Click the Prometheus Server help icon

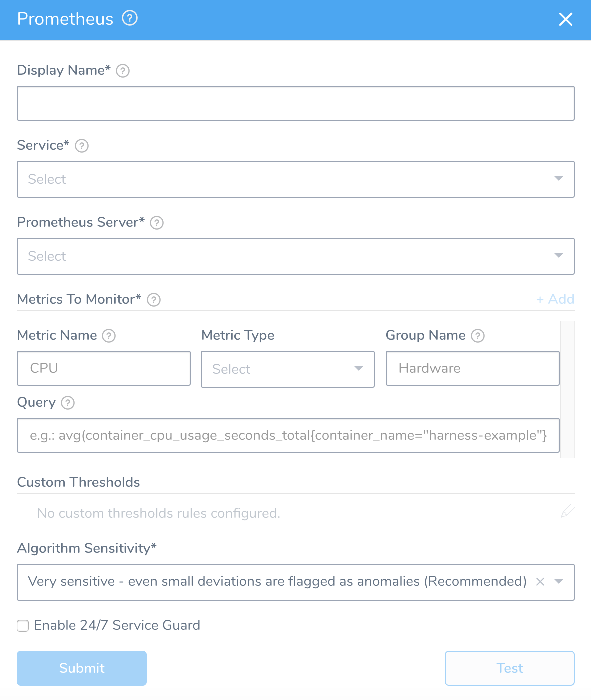157,223
